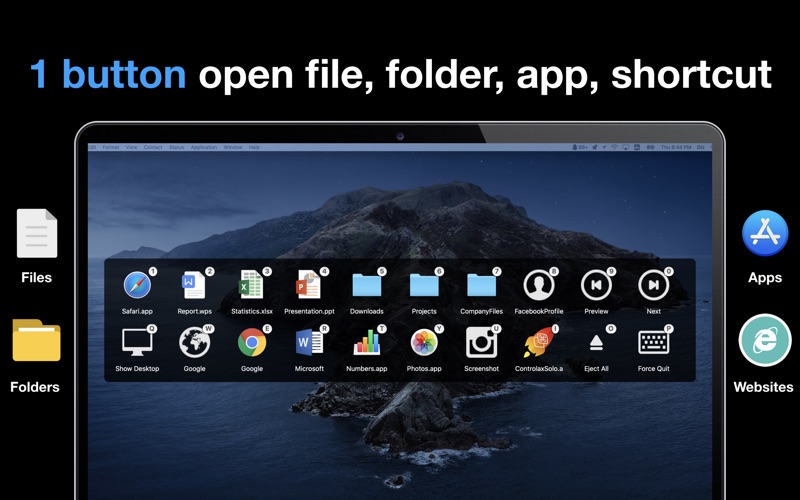
Task: Click the Statistics.xlsx label text
Action: (252, 311)
